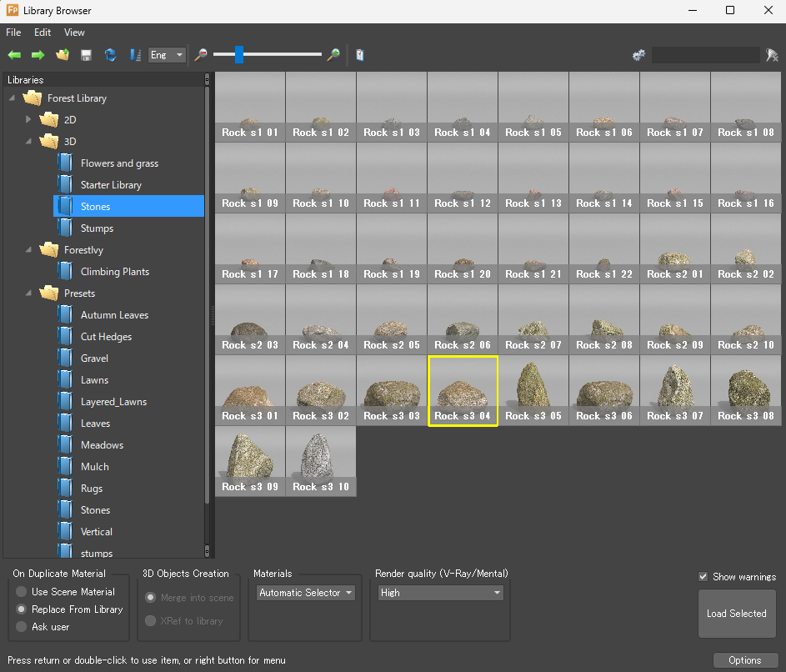The width and height of the screenshot is (786, 672).
Task: Click the zoom in magnifier icon
Action: coord(333,55)
